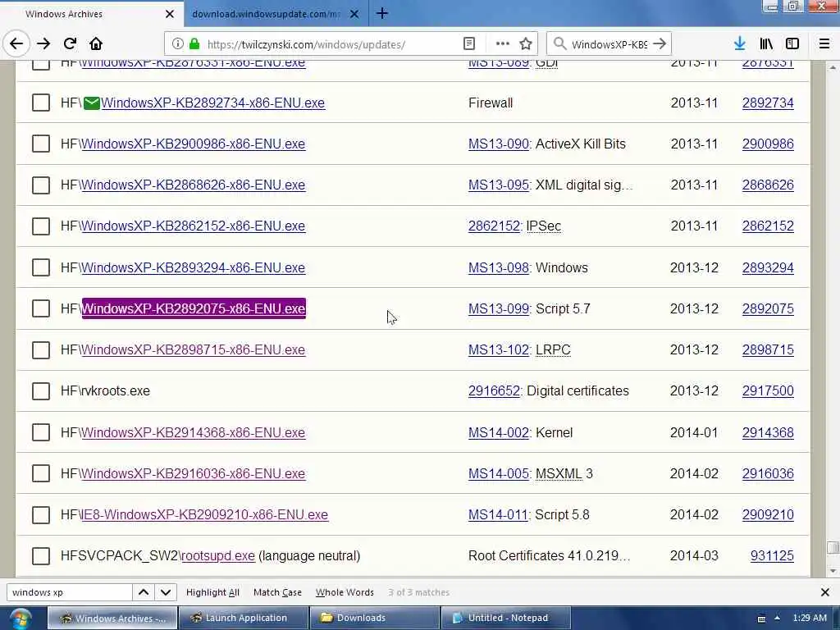Reload the current page
Viewport: 840px width, 630px height.
click(70, 44)
